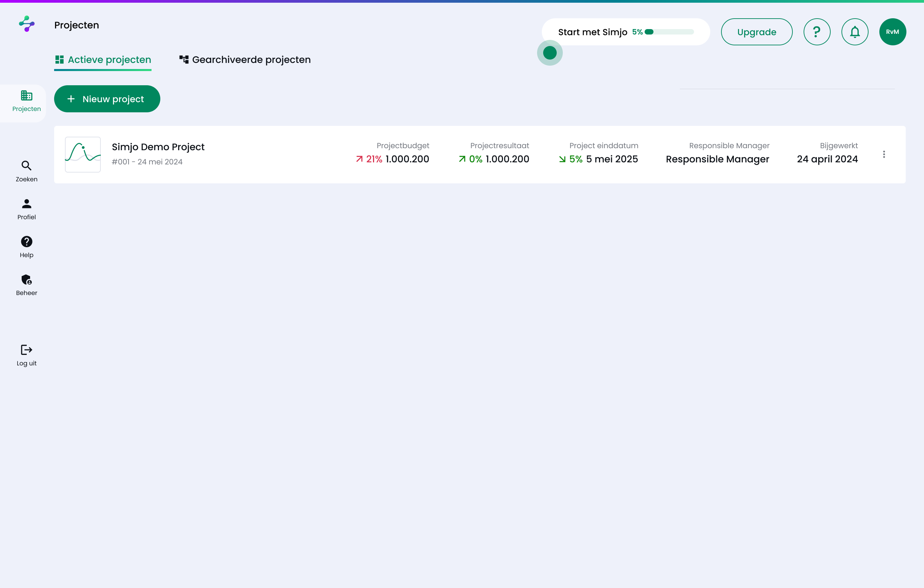Open Profiel in the sidebar
This screenshot has width=924, height=588.
tap(26, 209)
